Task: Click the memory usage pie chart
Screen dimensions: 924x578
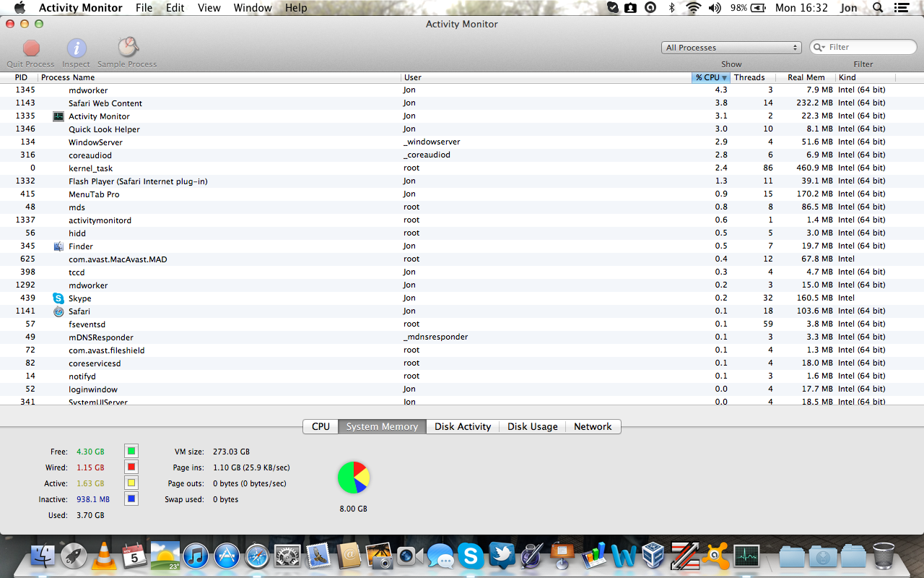Action: click(354, 478)
